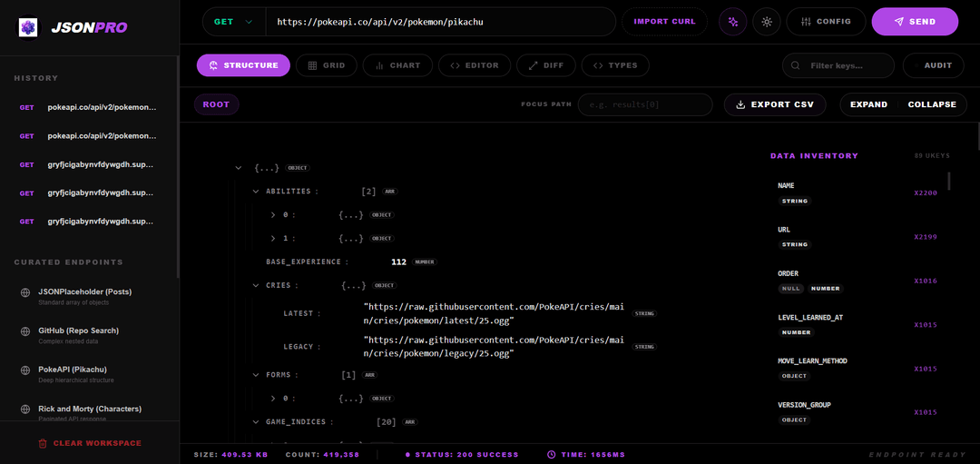
Task: Collapse the CRIES object
Action: coord(256,285)
